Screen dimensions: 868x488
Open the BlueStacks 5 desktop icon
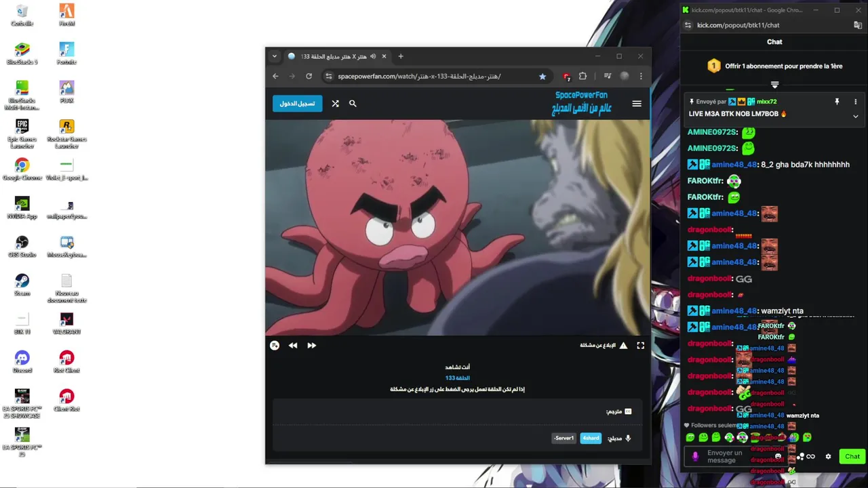pyautogui.click(x=22, y=54)
